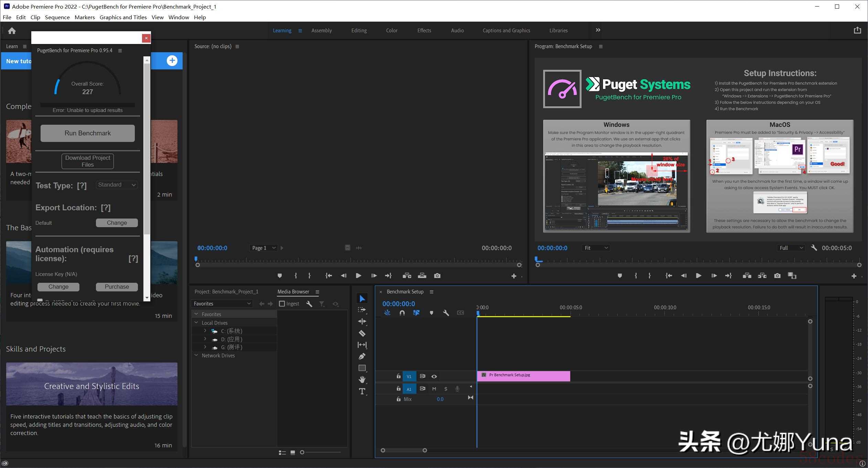The width and height of the screenshot is (868, 468).
Task: Click the Pr Benchmark Setup.jpg clip
Action: (523, 376)
